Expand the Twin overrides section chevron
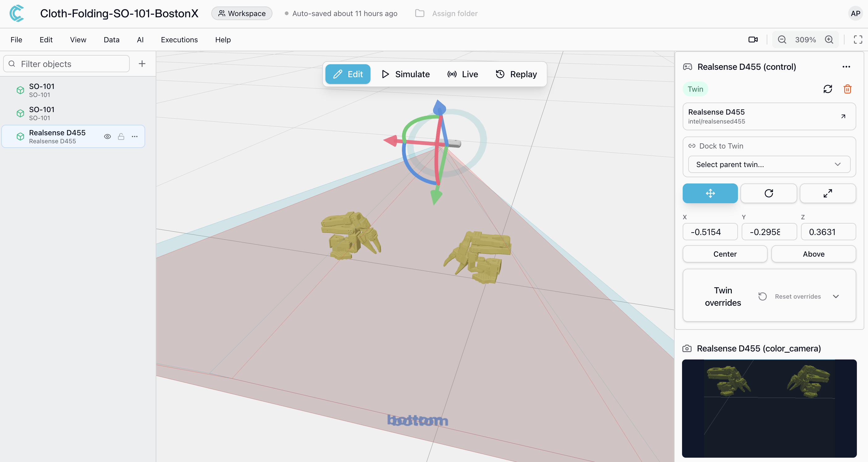 coord(836,296)
